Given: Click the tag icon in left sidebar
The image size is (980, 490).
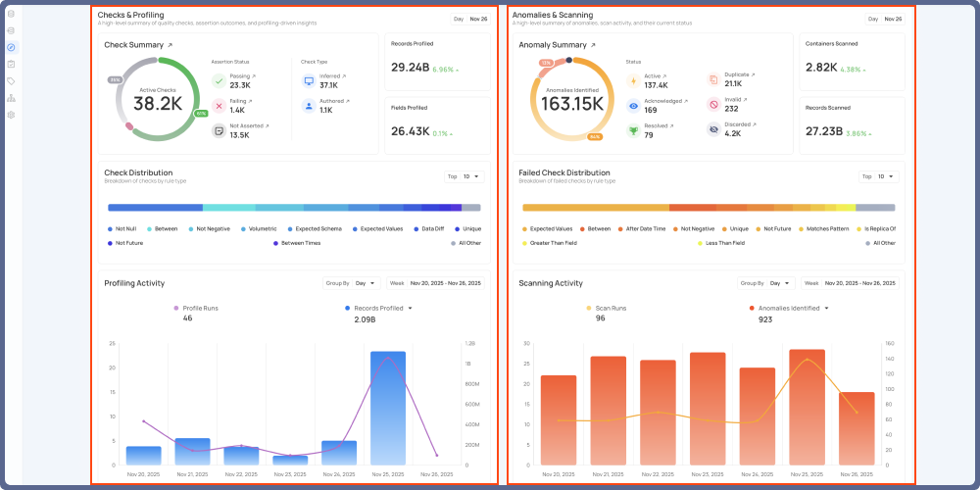Looking at the screenshot, I should [x=11, y=81].
